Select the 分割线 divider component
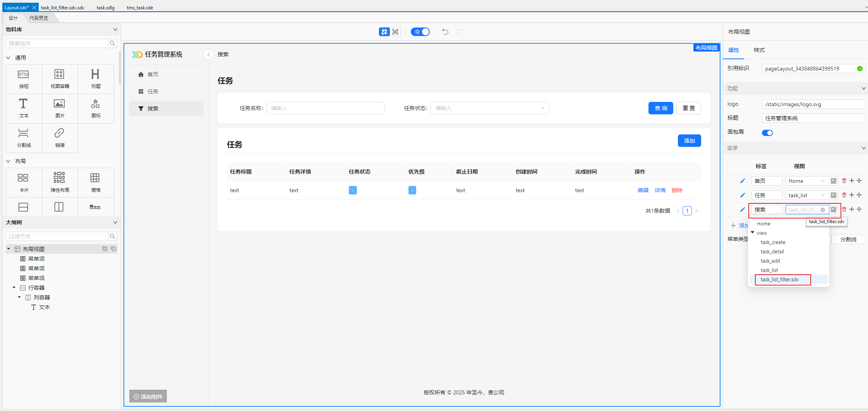 click(x=24, y=138)
